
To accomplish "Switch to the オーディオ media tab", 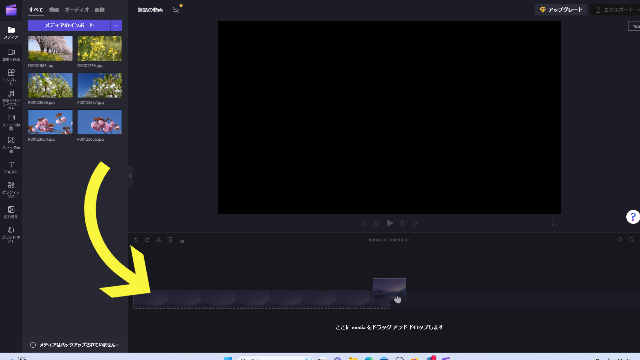I will click(77, 9).
